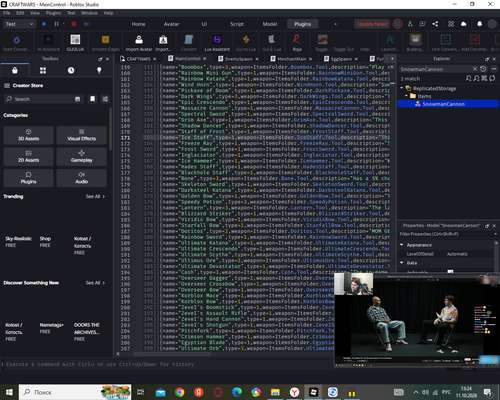Open the notifications bell icon
This screenshot has height=400, width=500.
pos(479,24)
